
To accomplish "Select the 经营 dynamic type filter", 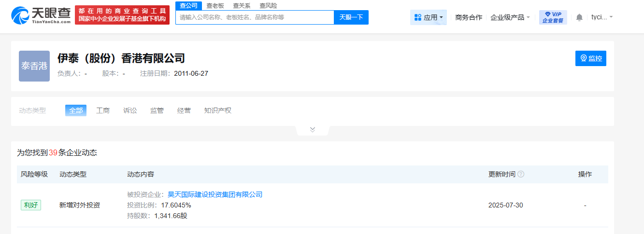I will (x=184, y=110).
